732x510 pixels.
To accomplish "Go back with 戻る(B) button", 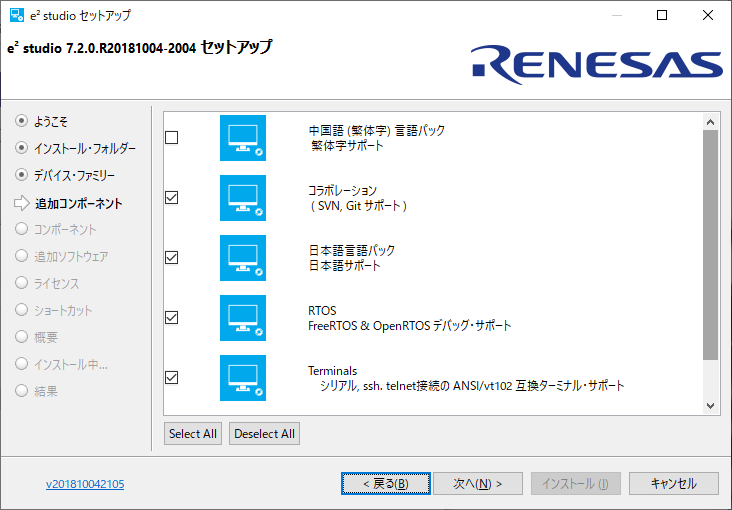I will pos(386,483).
